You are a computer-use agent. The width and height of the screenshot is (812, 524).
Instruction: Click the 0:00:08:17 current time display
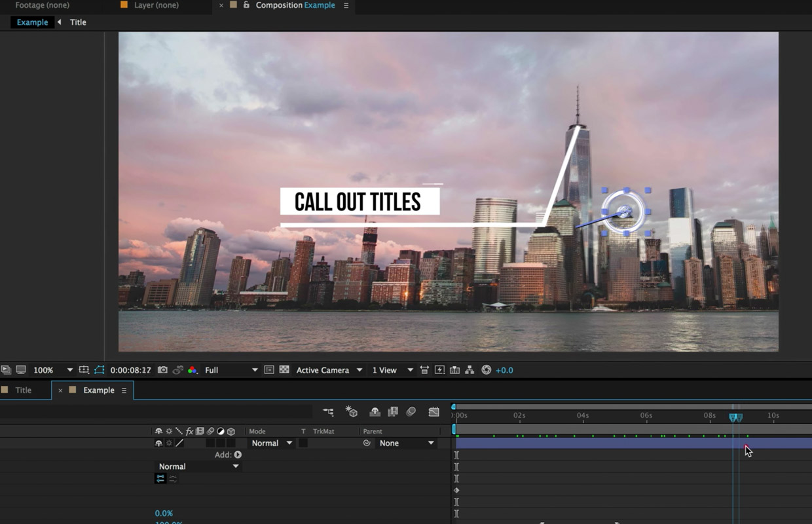pos(131,370)
